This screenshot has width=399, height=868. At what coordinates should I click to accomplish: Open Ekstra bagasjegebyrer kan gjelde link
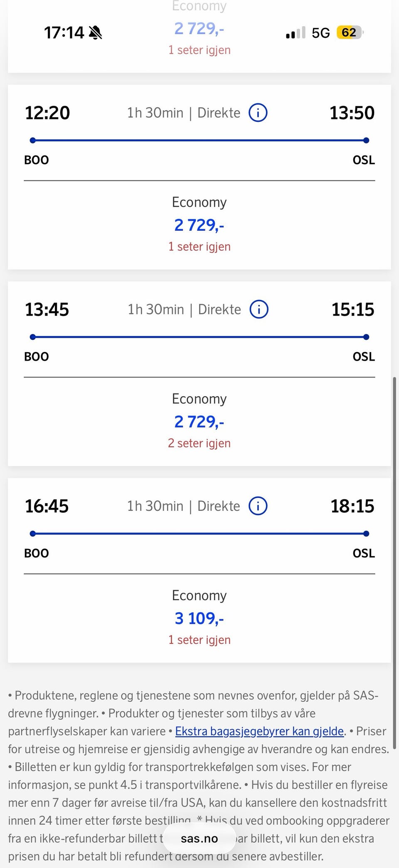point(260,731)
